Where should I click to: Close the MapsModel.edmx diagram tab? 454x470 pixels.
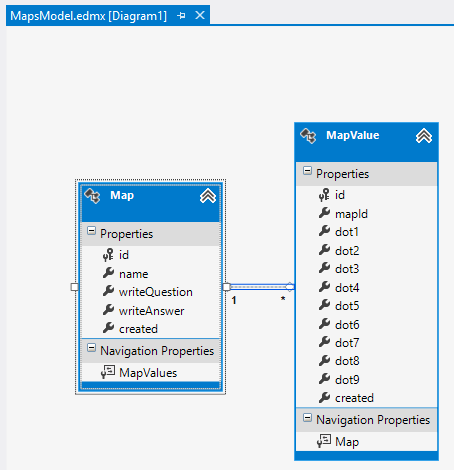pos(200,15)
